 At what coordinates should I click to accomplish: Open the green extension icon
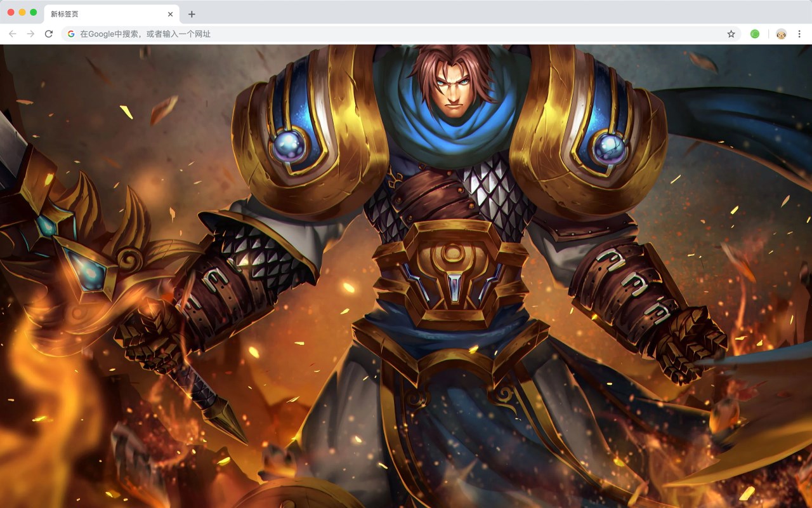point(755,34)
